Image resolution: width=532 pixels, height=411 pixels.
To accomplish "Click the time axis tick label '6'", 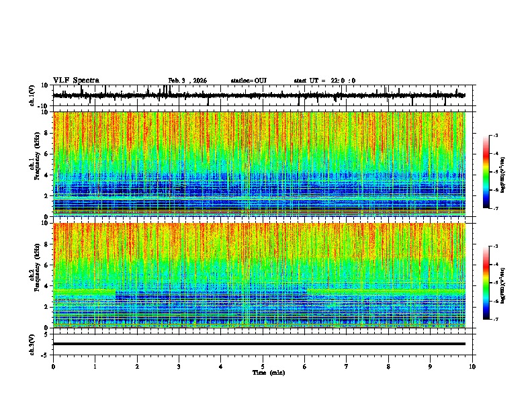I will pyautogui.click(x=305, y=367).
